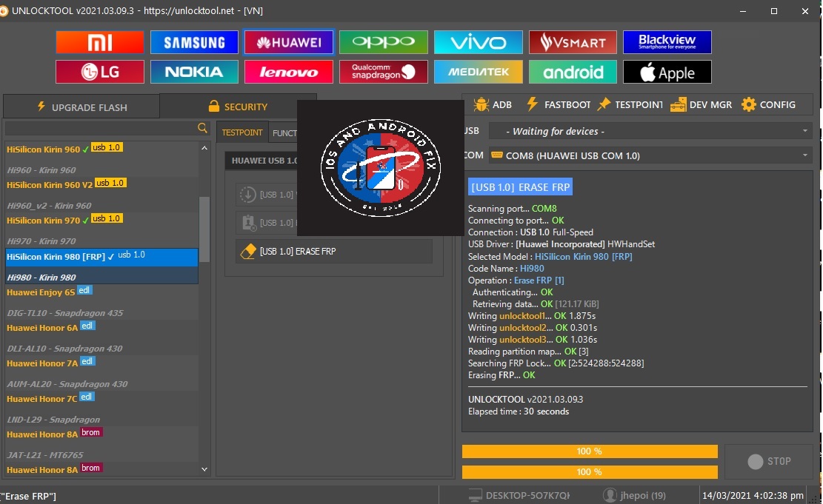Click 'DIG-TL10 - Snapdragon 435' text

click(65, 313)
